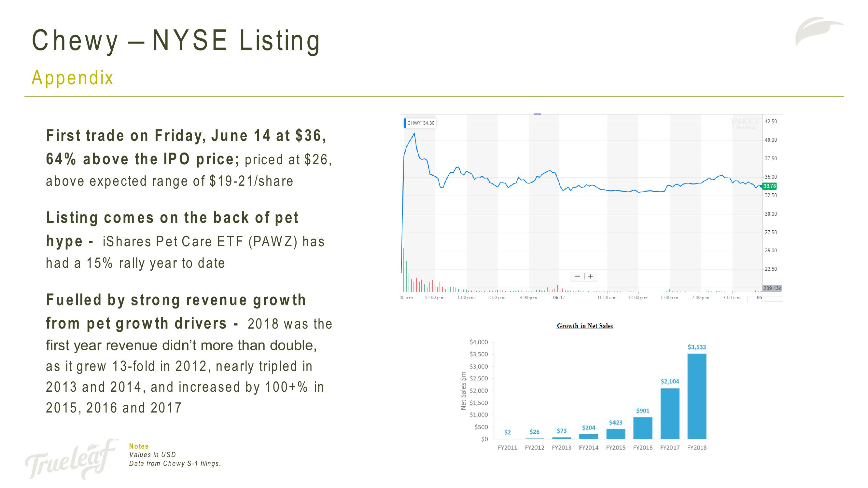Click the first 12:00 p.m. time label
Viewport: 868px width, 488px height.
435,298
